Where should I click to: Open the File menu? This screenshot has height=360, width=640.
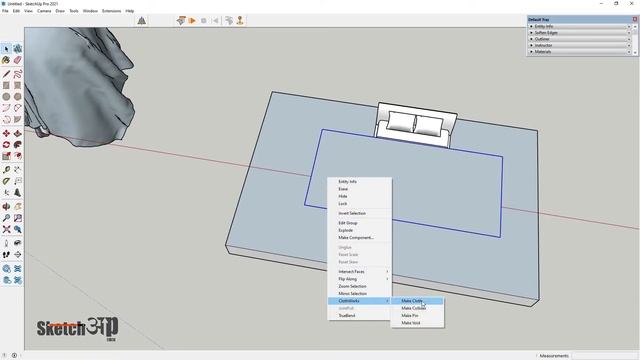[5, 11]
